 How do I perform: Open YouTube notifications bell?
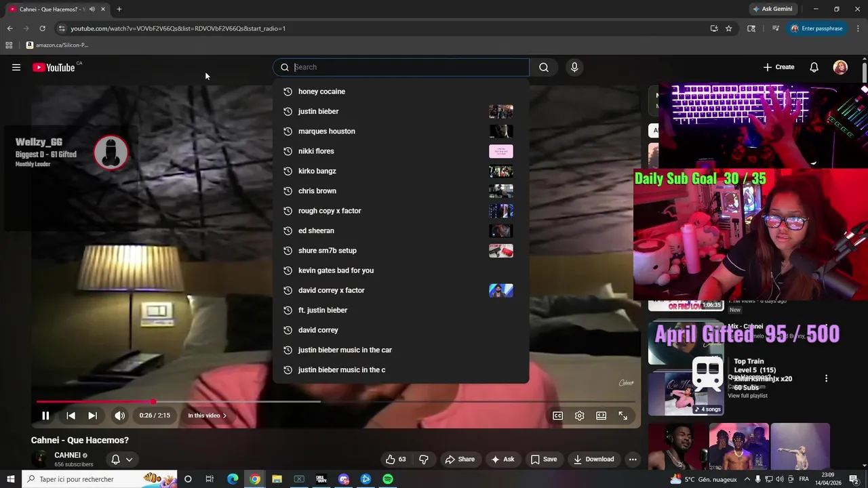(814, 67)
